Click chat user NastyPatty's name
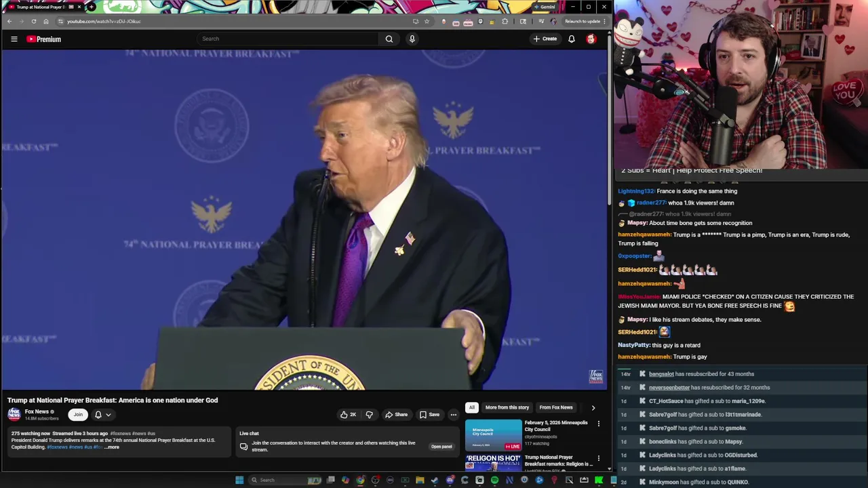Viewport: 868px width, 488px height. coord(634,345)
